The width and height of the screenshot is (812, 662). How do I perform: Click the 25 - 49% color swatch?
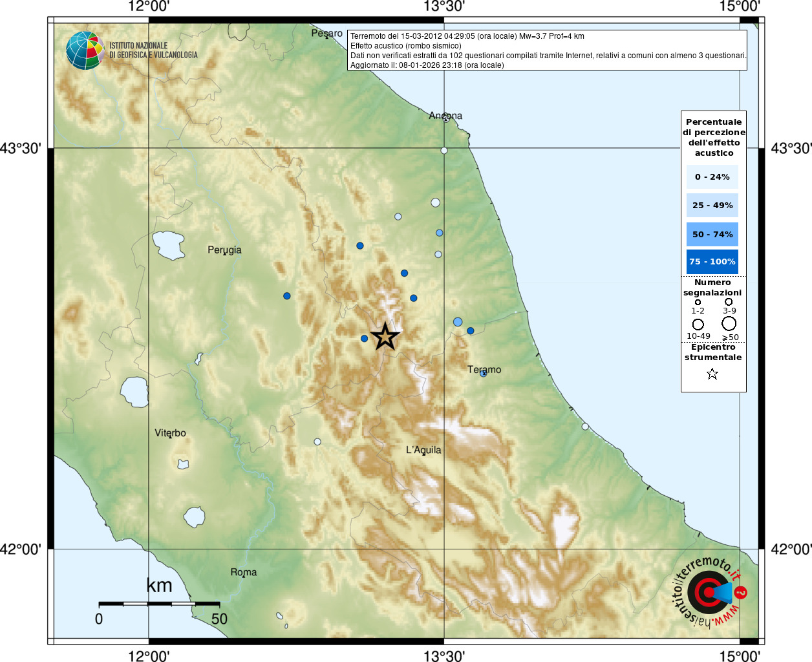pyautogui.click(x=712, y=206)
